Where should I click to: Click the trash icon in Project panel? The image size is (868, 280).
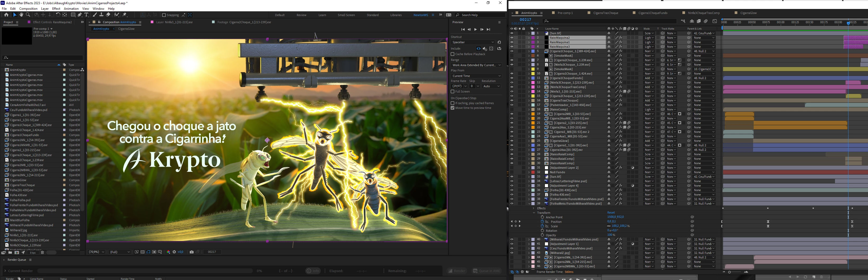[42, 252]
